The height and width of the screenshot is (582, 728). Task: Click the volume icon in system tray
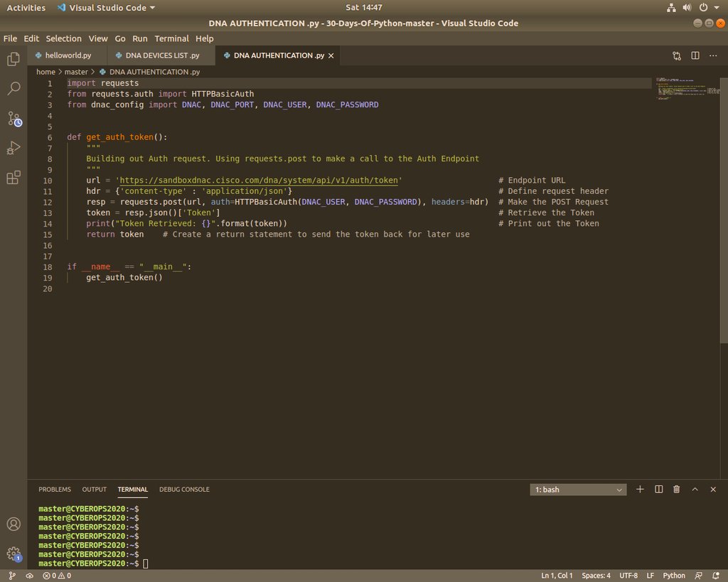coord(687,7)
